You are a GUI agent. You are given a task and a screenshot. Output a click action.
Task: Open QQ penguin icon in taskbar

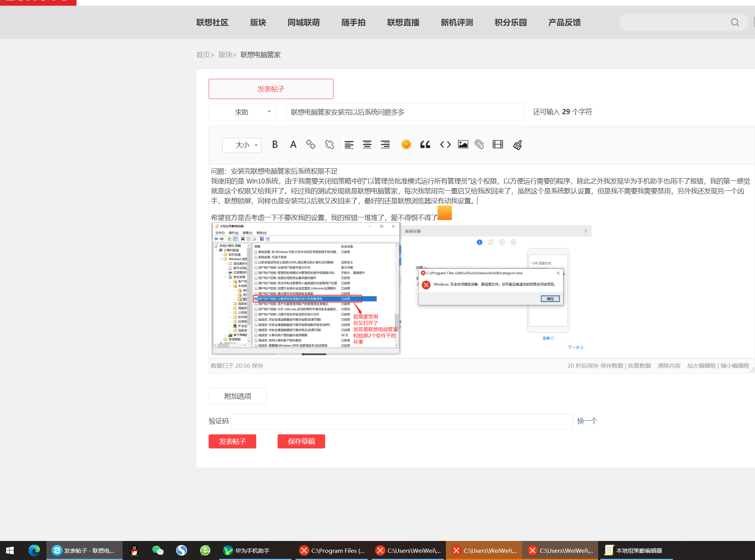(x=134, y=550)
